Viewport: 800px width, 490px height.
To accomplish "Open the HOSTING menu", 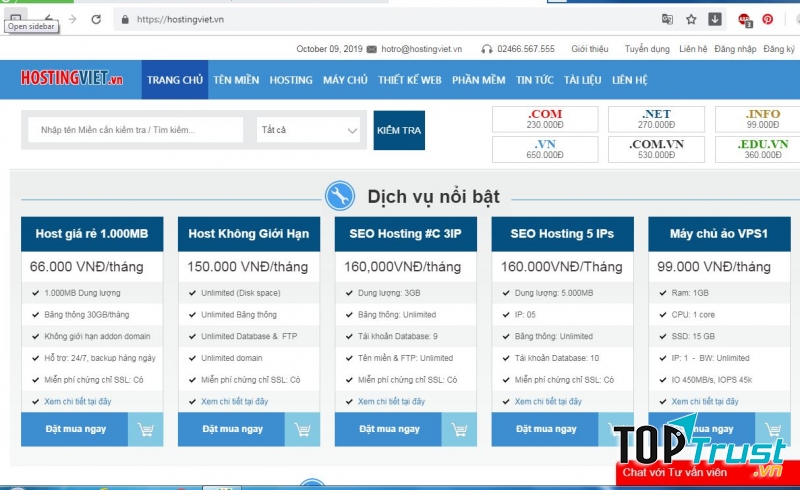I will pos(291,80).
